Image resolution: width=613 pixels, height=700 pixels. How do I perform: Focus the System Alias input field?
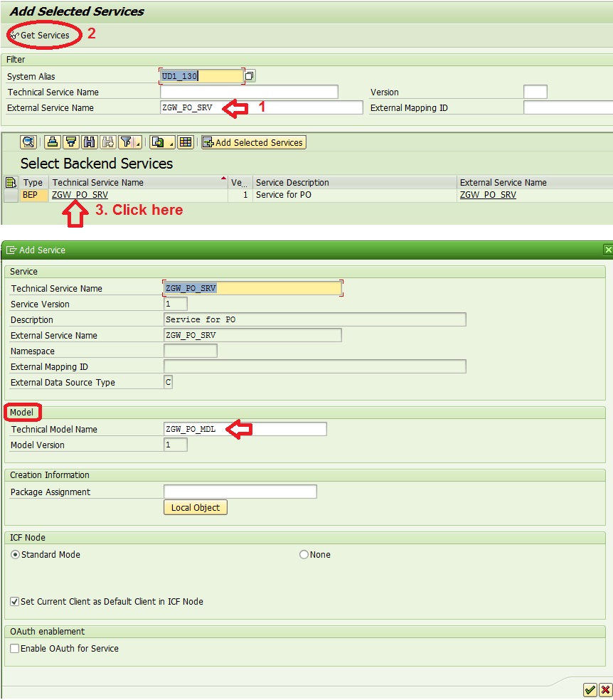pyautogui.click(x=201, y=76)
